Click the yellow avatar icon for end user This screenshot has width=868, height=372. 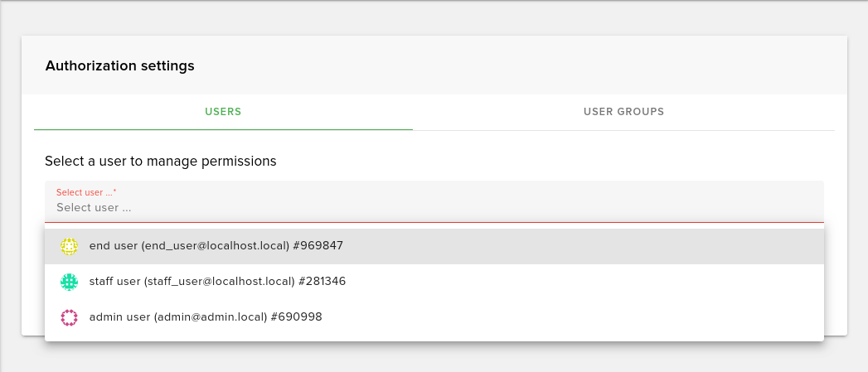coord(69,246)
